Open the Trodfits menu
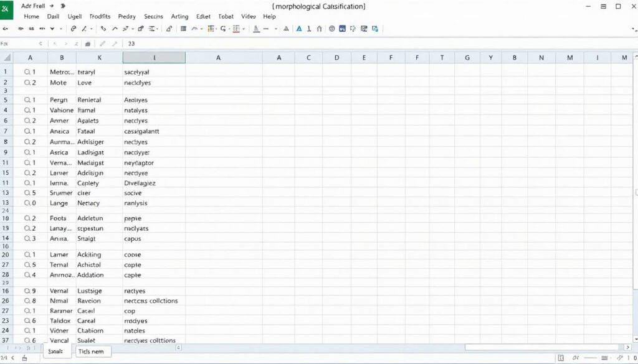This screenshot has width=638, height=364. point(100,17)
